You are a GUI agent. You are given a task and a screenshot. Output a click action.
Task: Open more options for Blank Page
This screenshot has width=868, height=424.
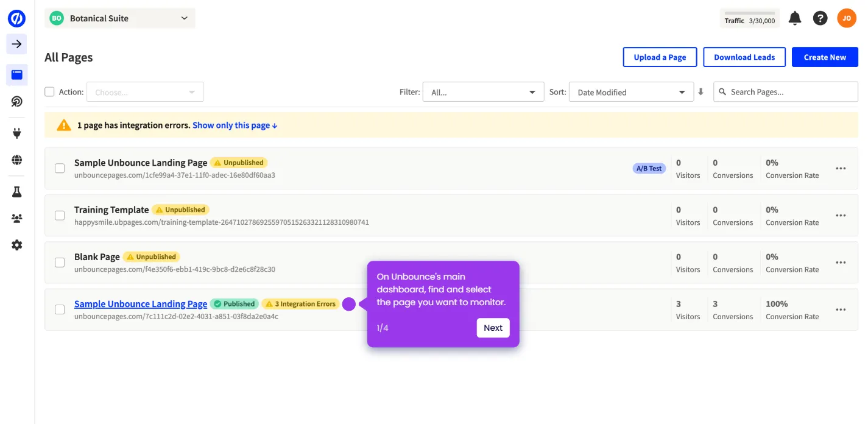841,263
